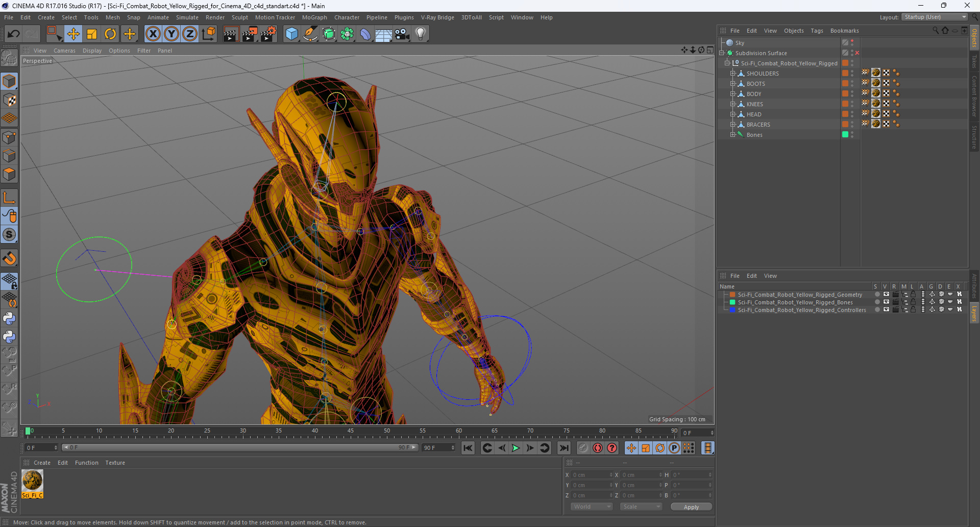
Task: Go to start of animation
Action: 468,448
